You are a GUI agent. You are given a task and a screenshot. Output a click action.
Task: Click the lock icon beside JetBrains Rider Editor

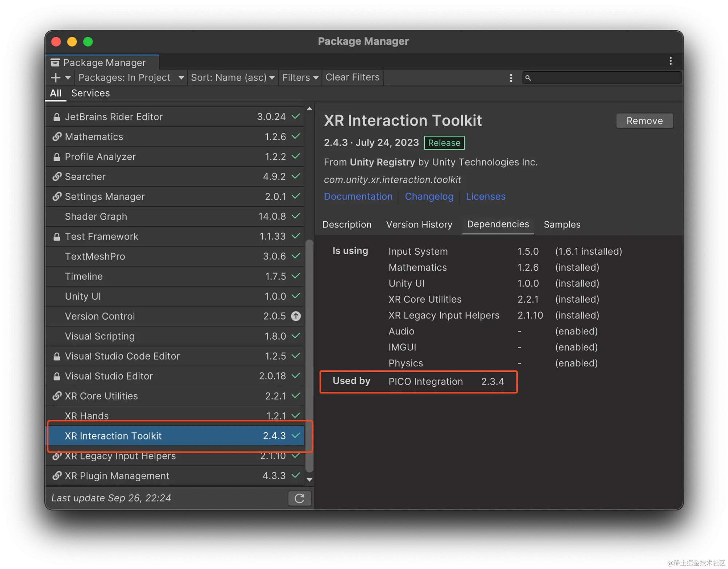click(x=57, y=117)
